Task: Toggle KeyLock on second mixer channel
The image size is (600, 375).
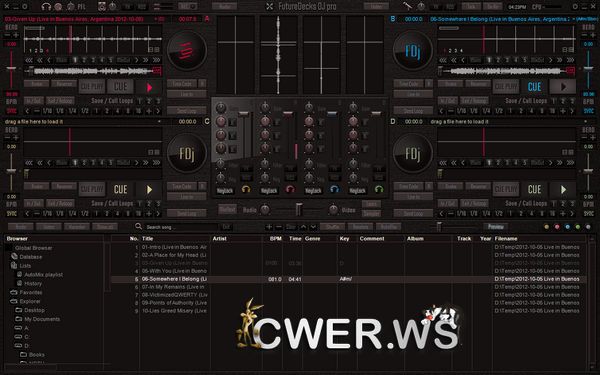Action: click(x=269, y=190)
